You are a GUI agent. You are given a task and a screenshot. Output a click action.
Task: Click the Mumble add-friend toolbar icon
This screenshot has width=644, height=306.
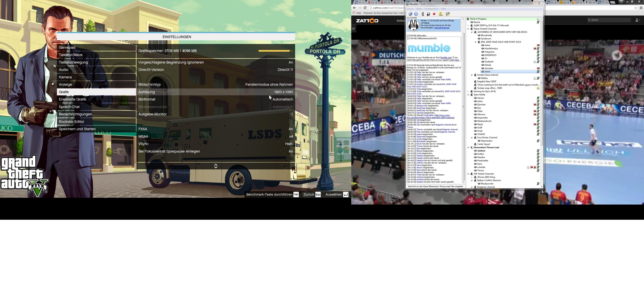click(448, 14)
